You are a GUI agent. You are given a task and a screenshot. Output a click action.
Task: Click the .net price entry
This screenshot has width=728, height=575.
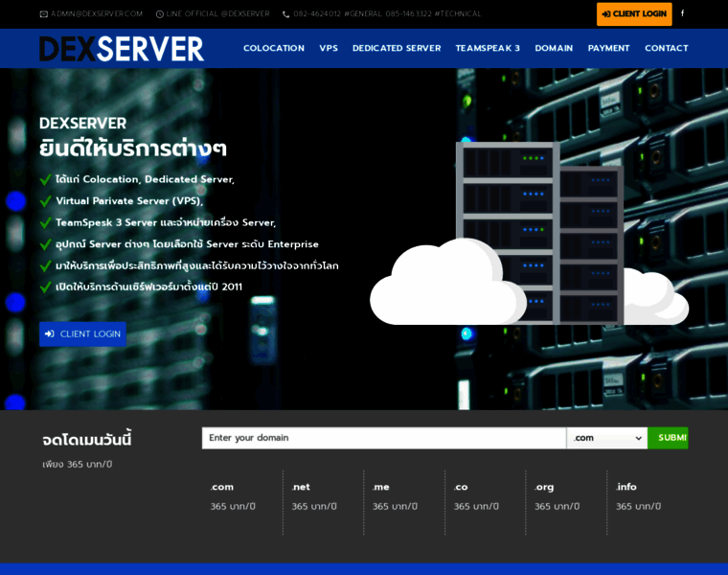tap(314, 496)
